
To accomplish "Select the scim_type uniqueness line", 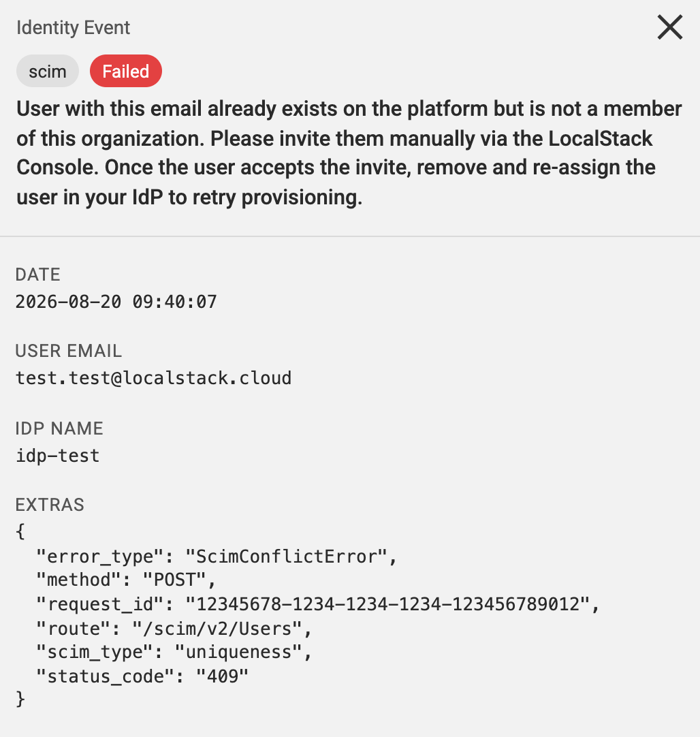I will [x=174, y=653].
